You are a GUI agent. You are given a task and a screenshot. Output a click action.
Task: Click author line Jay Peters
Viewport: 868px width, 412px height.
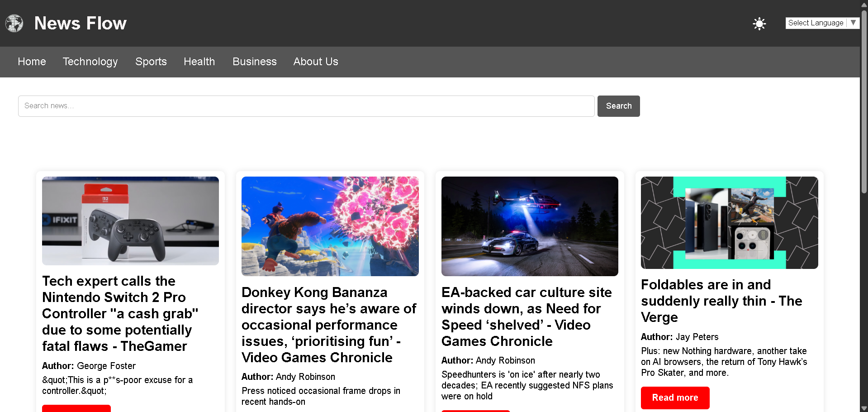680,337
